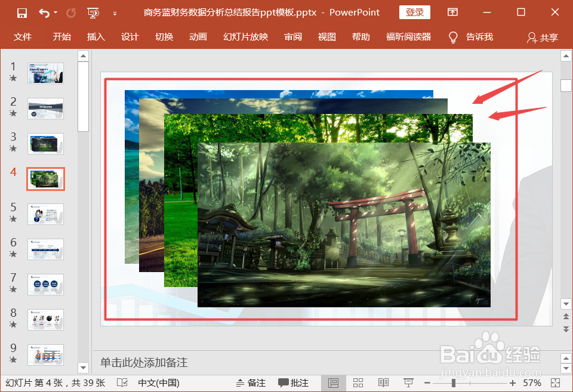Screen dimensions: 573x392
Task: Click the zoom slider handle
Action: (454, 383)
